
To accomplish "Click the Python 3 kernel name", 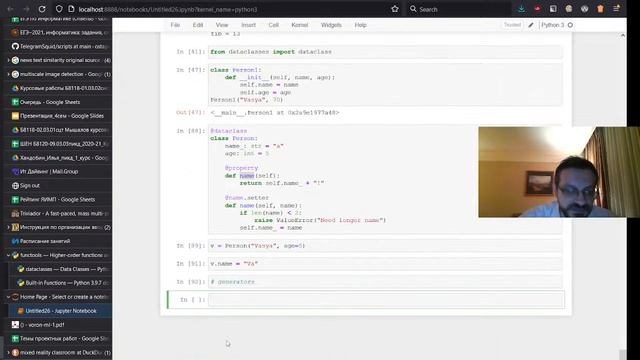I will tap(553, 25).
